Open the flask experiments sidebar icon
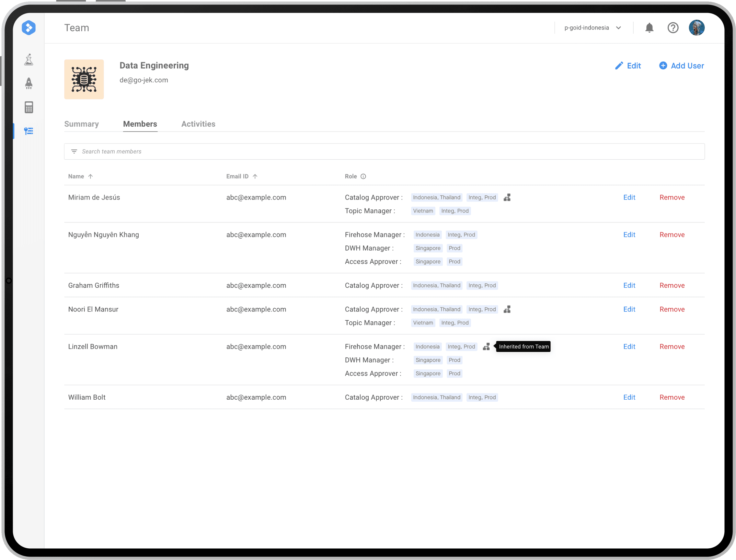This screenshot has height=560, width=736. (x=29, y=59)
